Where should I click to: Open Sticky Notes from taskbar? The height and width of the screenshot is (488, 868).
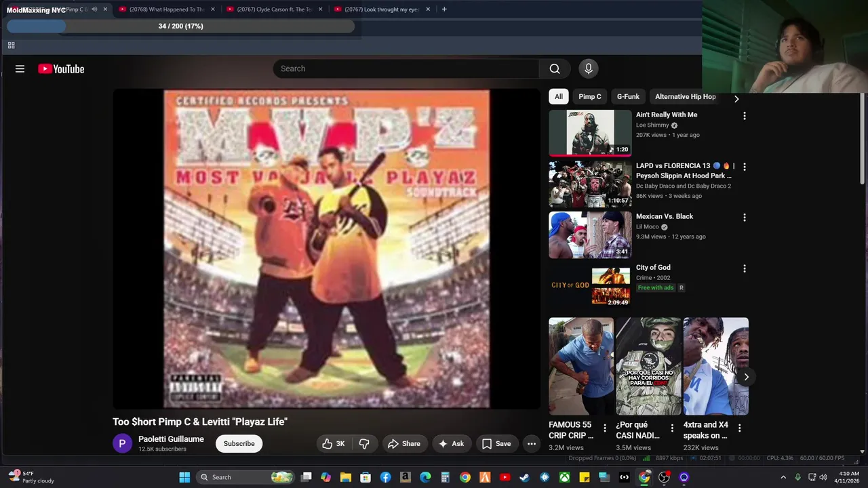coord(584,477)
